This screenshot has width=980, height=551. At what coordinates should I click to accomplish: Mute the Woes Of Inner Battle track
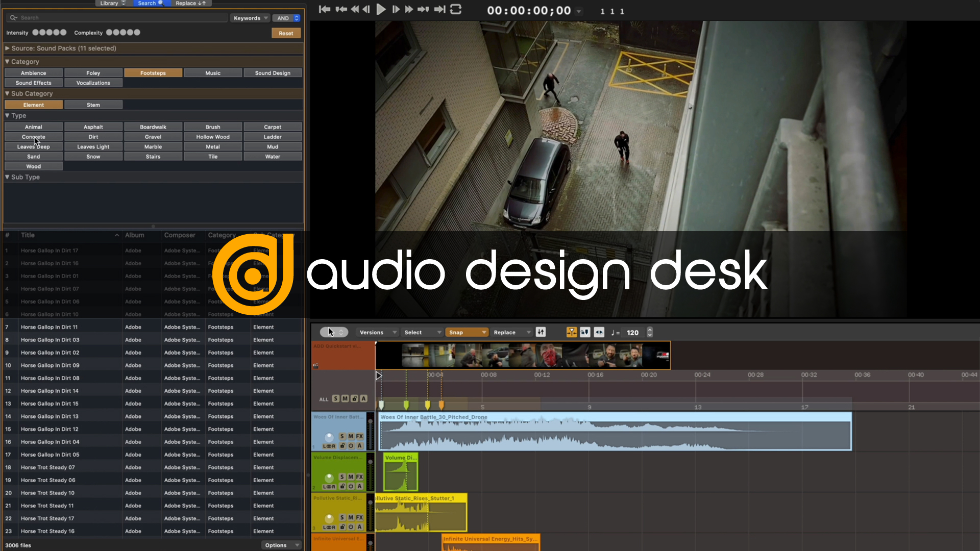coord(351,436)
